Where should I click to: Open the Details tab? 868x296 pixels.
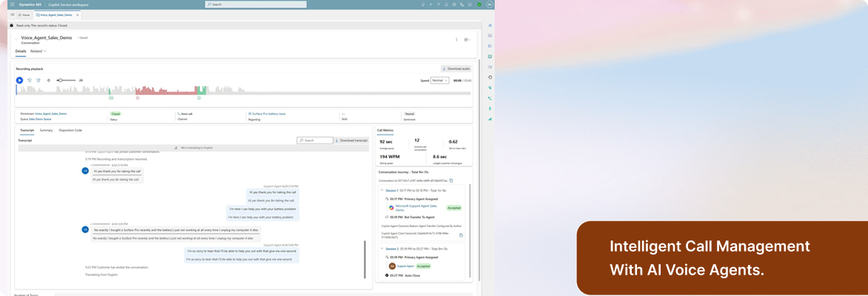pyautogui.click(x=21, y=51)
